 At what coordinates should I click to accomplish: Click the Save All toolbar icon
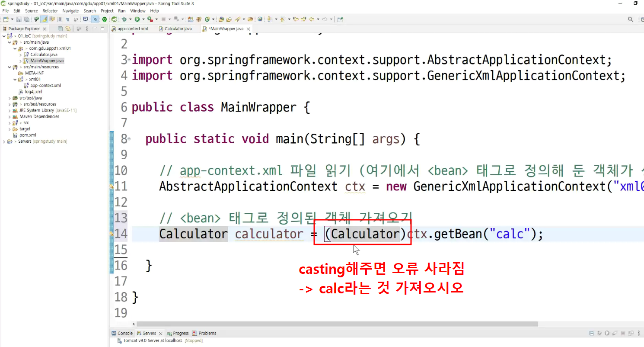coord(27,19)
